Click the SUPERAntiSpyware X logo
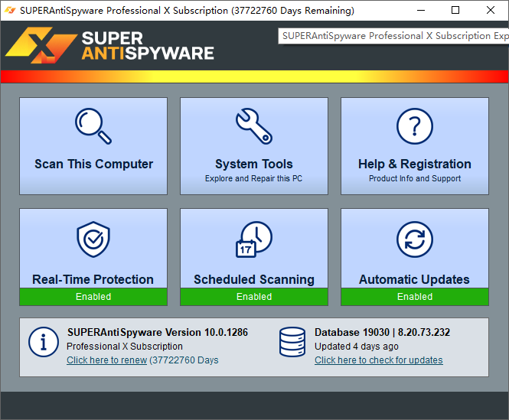The image size is (509, 420). pos(41,45)
